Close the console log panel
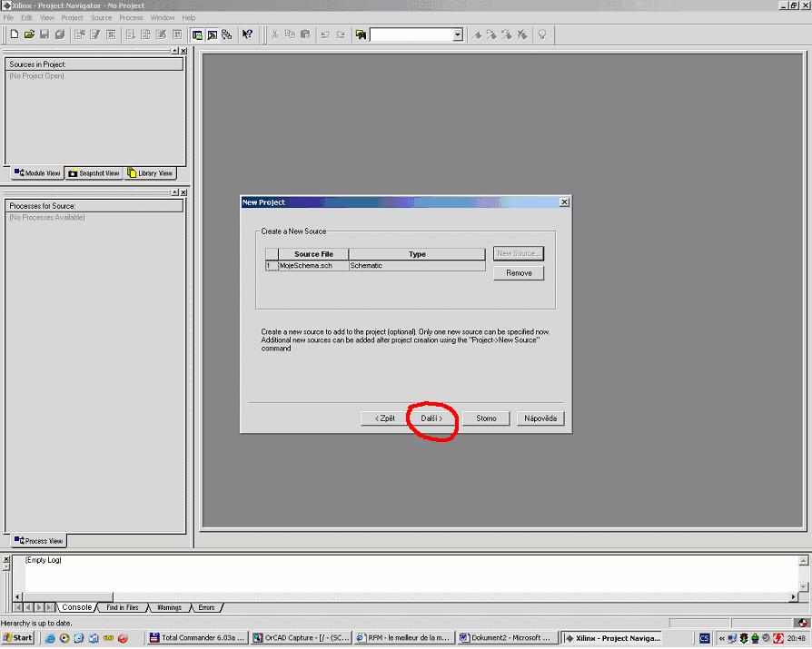This screenshot has width=812, height=649. 6,559
